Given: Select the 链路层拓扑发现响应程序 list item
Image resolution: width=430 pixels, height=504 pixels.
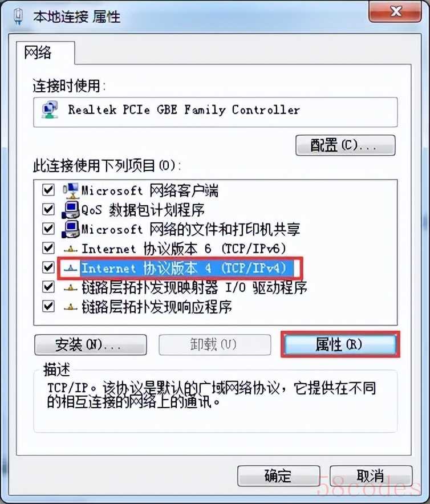Looking at the screenshot, I should pyautogui.click(x=156, y=307).
